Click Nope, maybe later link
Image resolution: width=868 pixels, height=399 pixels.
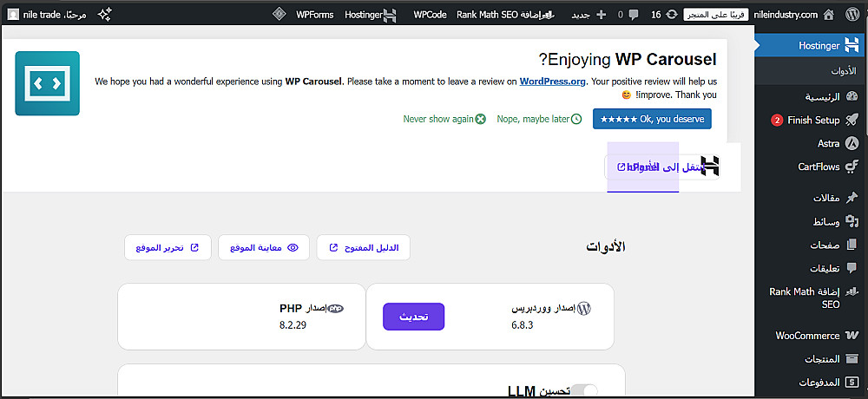point(539,119)
